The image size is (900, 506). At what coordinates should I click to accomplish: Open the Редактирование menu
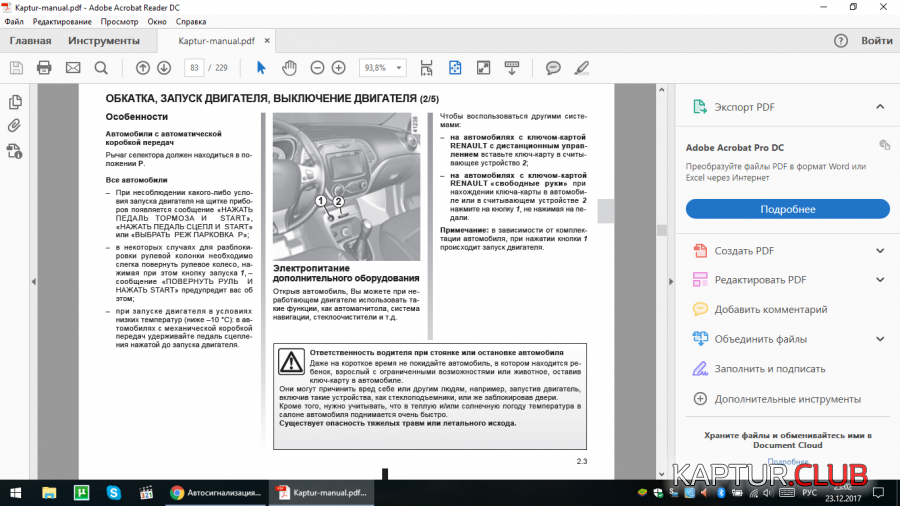tap(62, 22)
